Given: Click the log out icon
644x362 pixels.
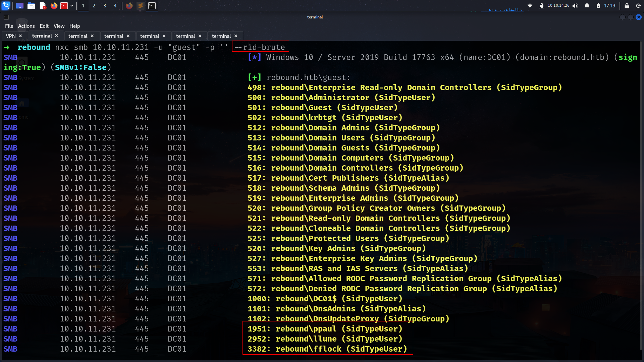Looking at the screenshot, I should point(638,6).
